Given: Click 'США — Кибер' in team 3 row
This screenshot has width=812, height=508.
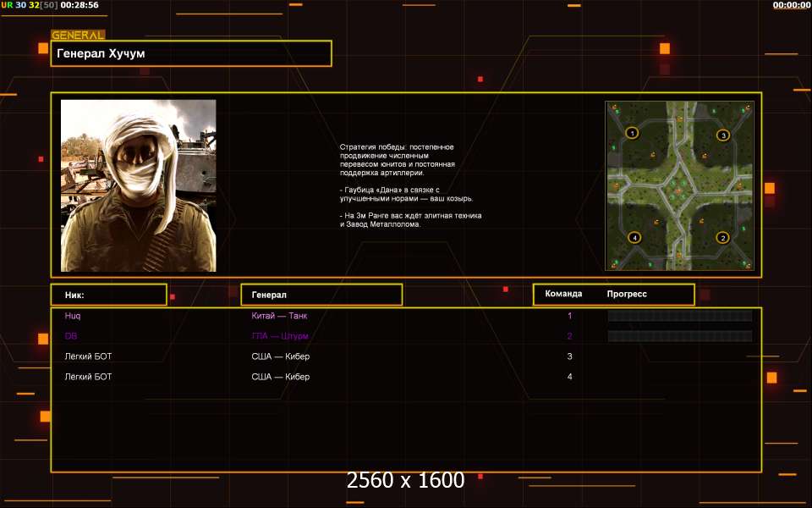Looking at the screenshot, I should tap(280, 356).
